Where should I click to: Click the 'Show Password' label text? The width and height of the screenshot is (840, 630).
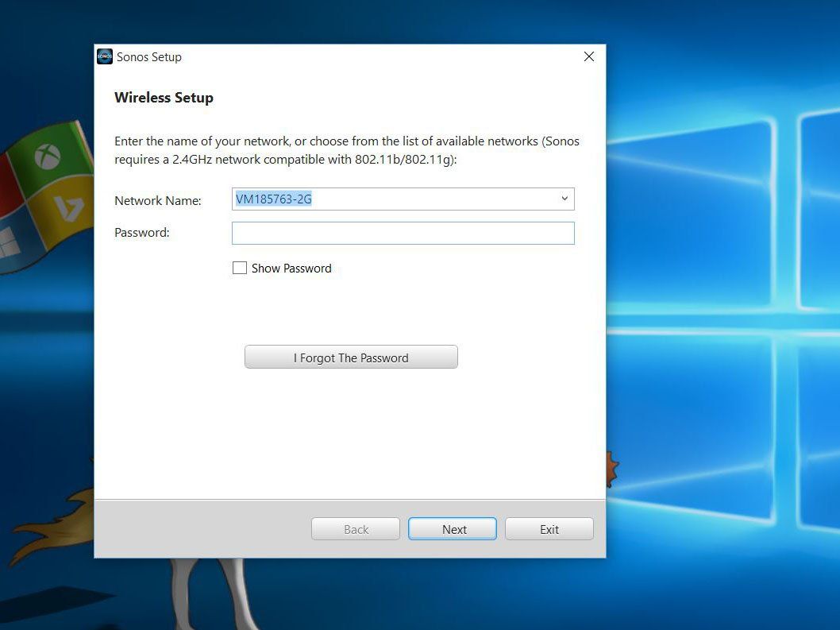click(291, 268)
